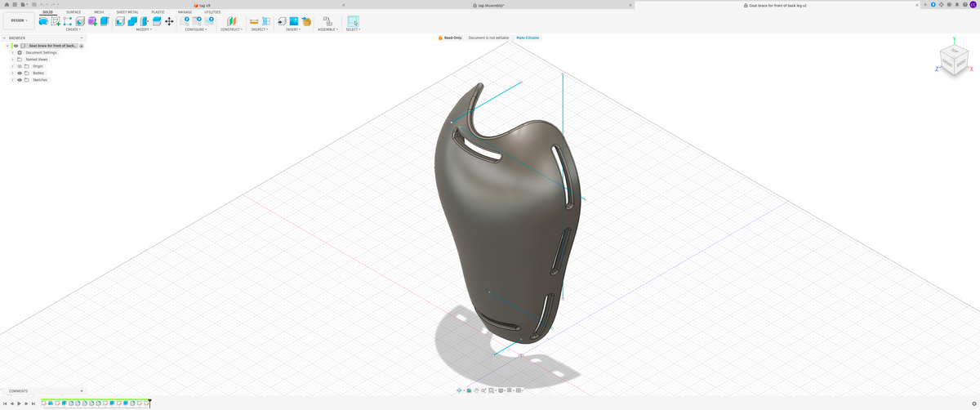The image size is (980, 410).
Task: Click the Save icon
Action: tap(33, 5)
